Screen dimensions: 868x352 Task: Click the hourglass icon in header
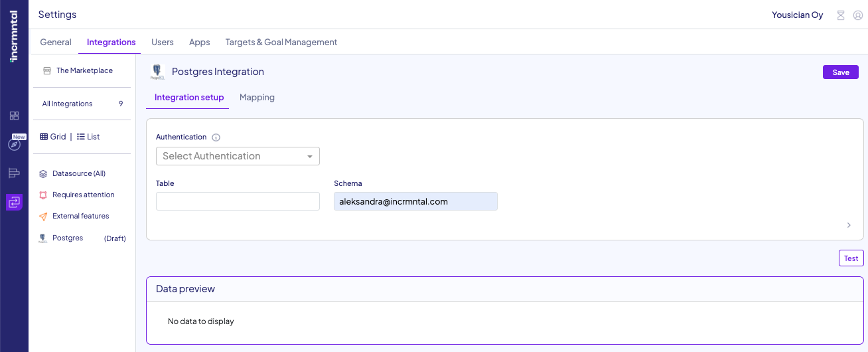tap(841, 15)
